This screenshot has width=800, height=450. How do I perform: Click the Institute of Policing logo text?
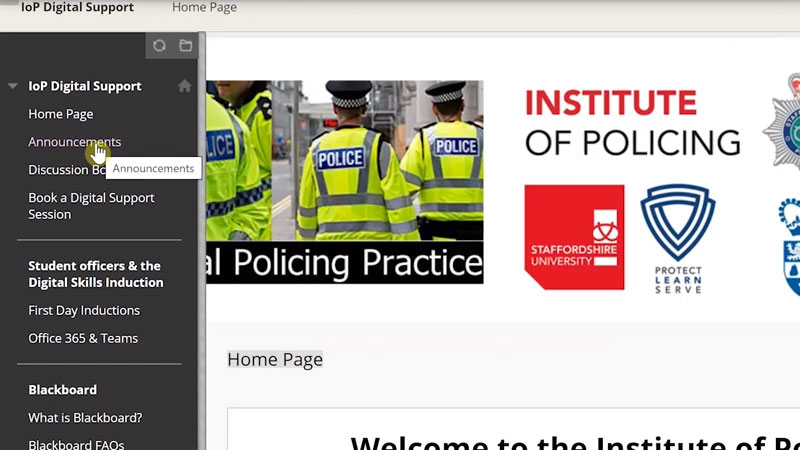coord(632,123)
